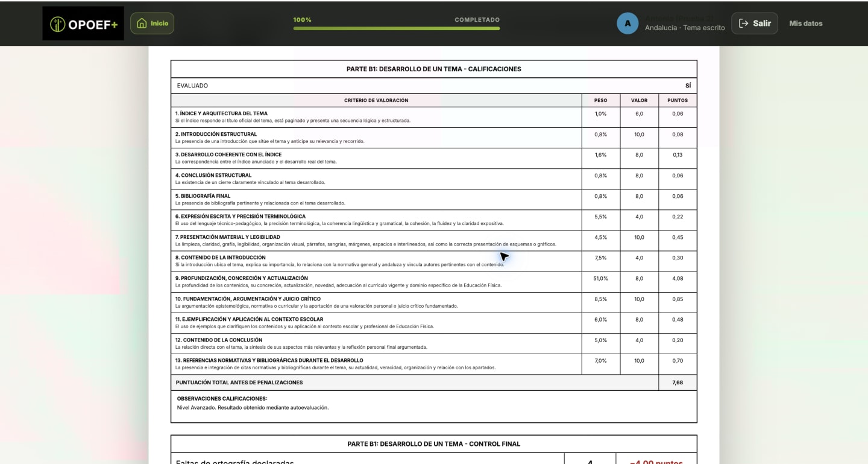This screenshot has width=868, height=464.
Task: Click the "Andalucía · Tema escrito" label
Action: (x=685, y=28)
